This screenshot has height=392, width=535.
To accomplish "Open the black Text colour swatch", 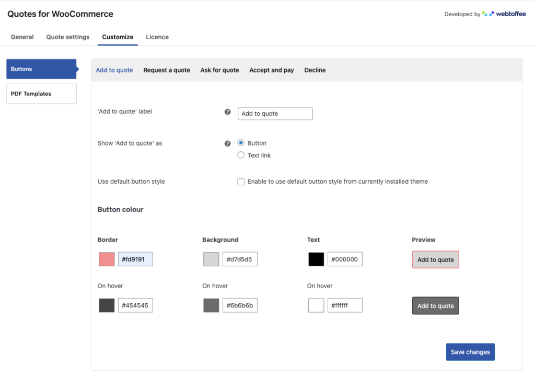I will pyautogui.click(x=316, y=259).
